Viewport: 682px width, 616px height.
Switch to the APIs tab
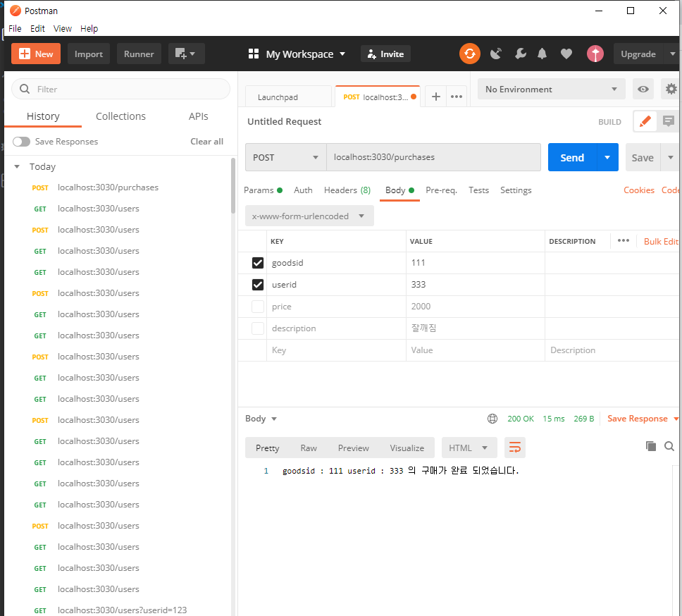coord(199,116)
